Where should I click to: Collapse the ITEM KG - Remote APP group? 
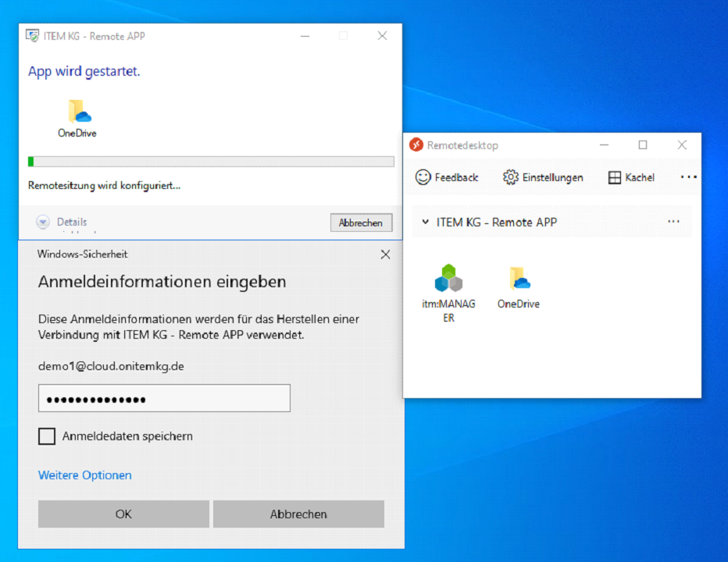pos(425,222)
